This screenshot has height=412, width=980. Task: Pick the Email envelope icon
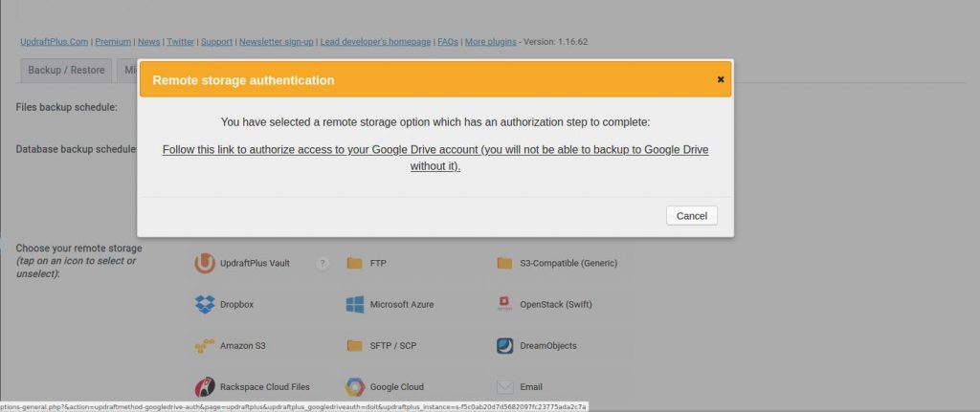(x=504, y=387)
